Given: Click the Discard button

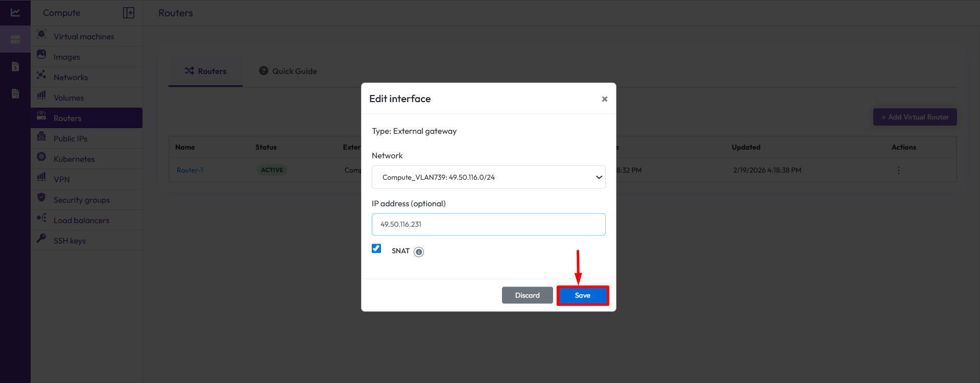Looking at the screenshot, I should pos(527,295).
